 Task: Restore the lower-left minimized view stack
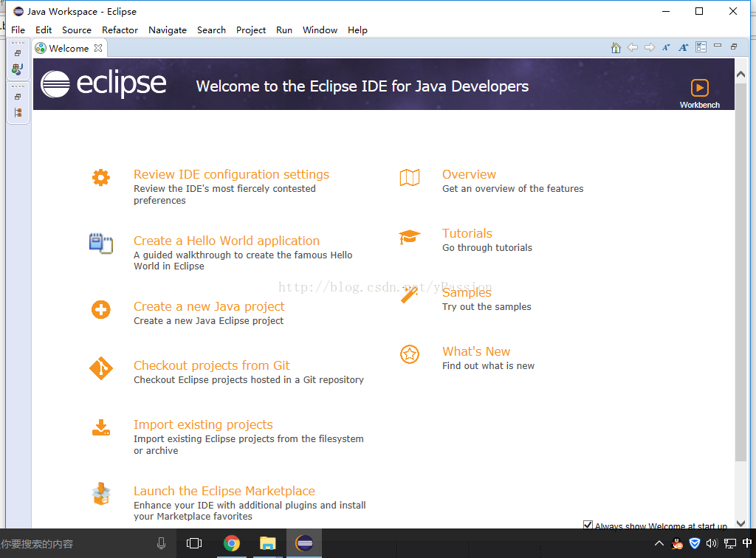18,97
